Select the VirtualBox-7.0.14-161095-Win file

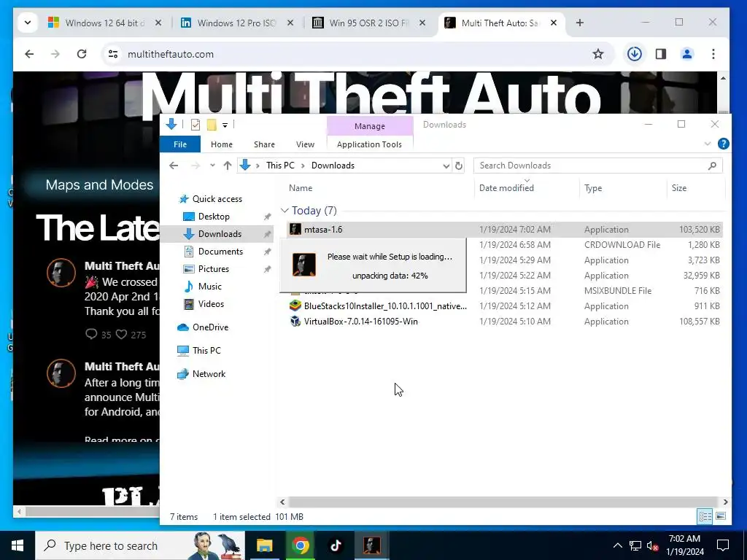pos(505,322)
